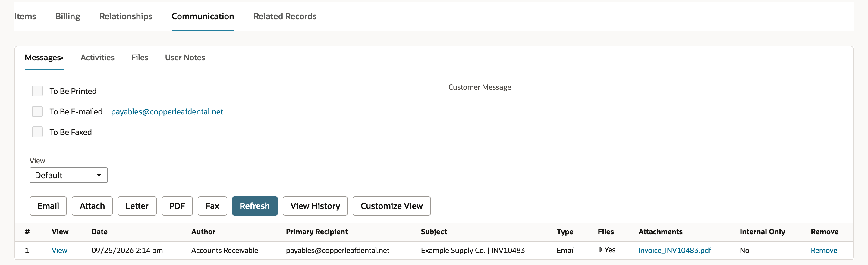The width and height of the screenshot is (868, 265).
Task: Tick the To Be Faxed checkbox
Action: [37, 132]
